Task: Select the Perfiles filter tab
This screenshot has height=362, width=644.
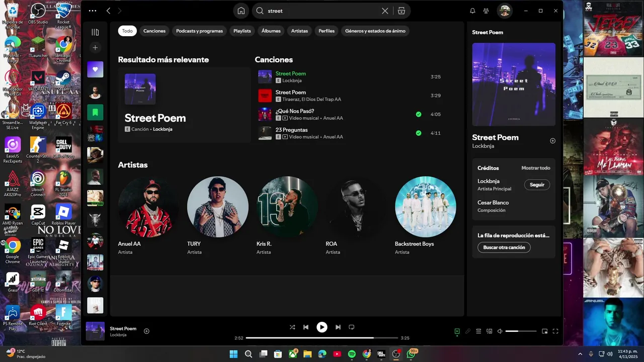Action: (x=327, y=31)
